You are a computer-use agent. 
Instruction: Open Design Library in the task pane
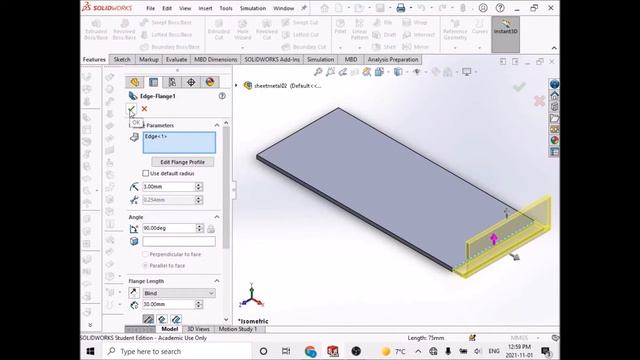pyautogui.click(x=554, y=107)
